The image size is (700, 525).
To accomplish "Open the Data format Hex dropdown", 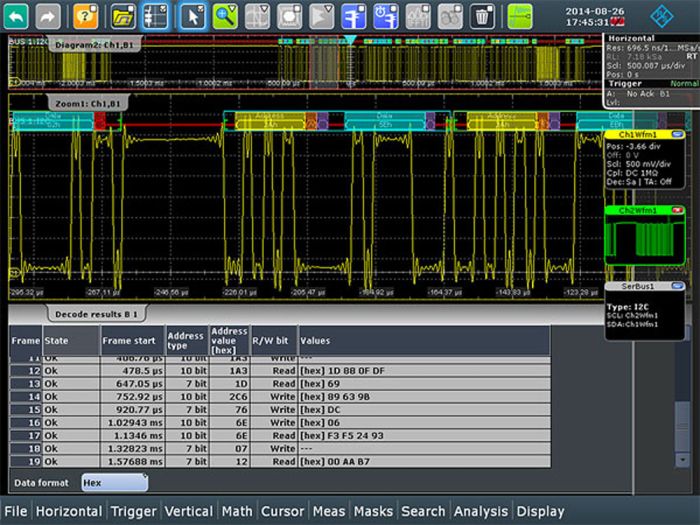I will coord(115,483).
